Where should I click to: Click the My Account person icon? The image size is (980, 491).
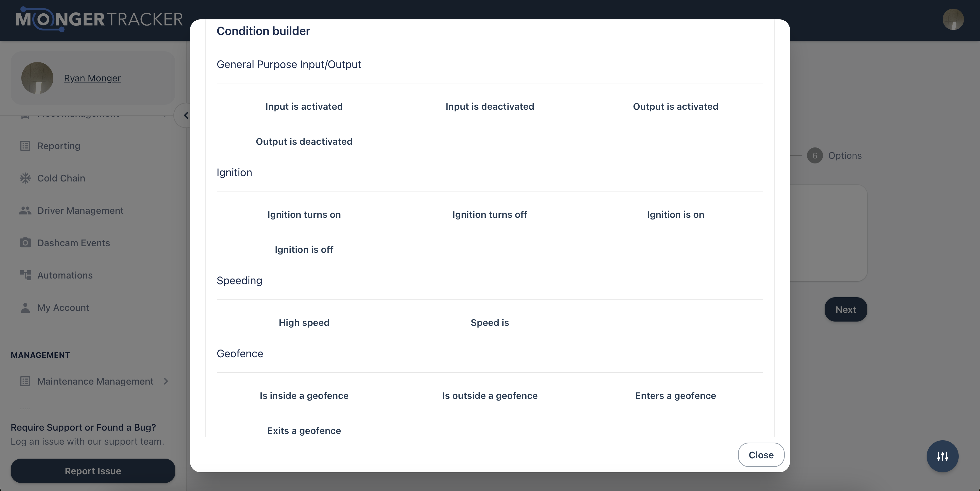pyautogui.click(x=25, y=308)
